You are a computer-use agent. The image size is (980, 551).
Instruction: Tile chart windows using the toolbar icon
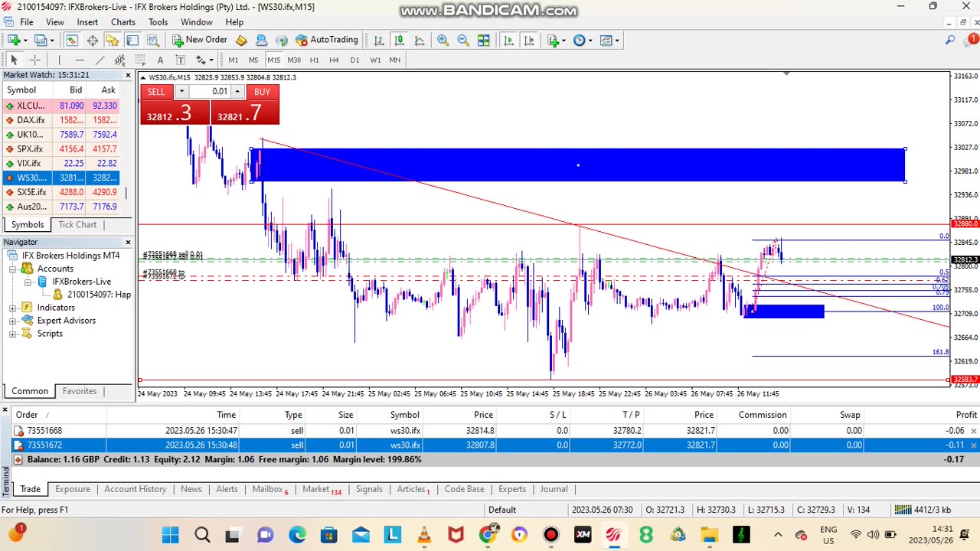(x=484, y=40)
